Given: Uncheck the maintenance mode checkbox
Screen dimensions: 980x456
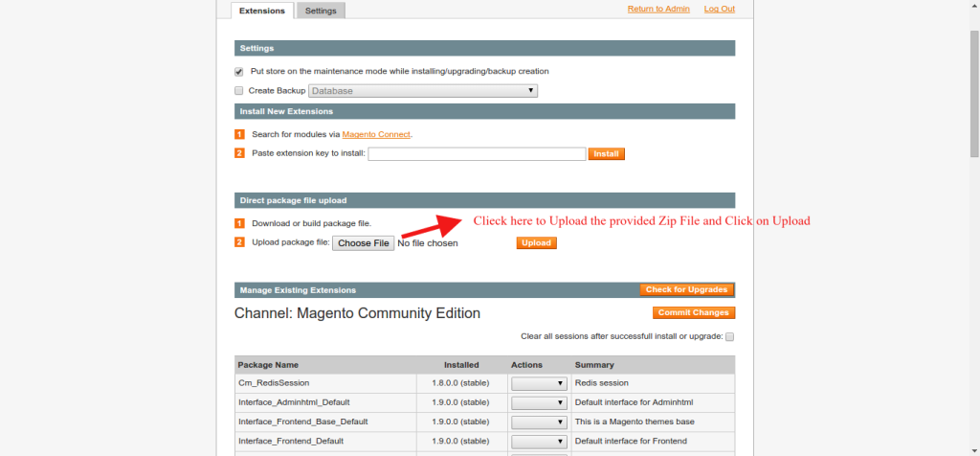Looking at the screenshot, I should (x=238, y=72).
